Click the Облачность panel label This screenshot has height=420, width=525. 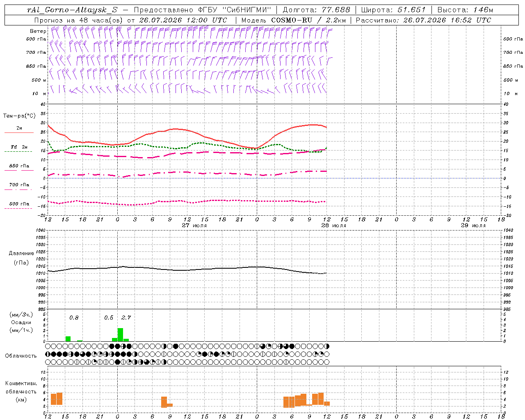coord(21,356)
